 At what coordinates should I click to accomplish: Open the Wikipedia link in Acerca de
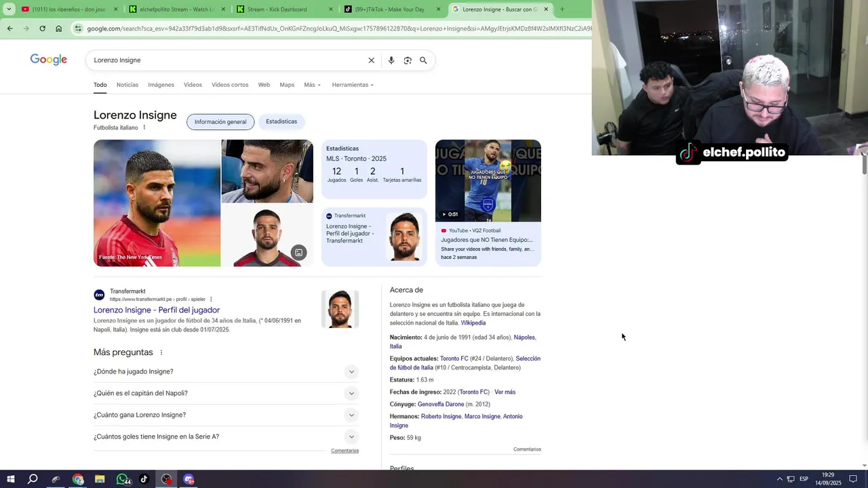[473, 323]
